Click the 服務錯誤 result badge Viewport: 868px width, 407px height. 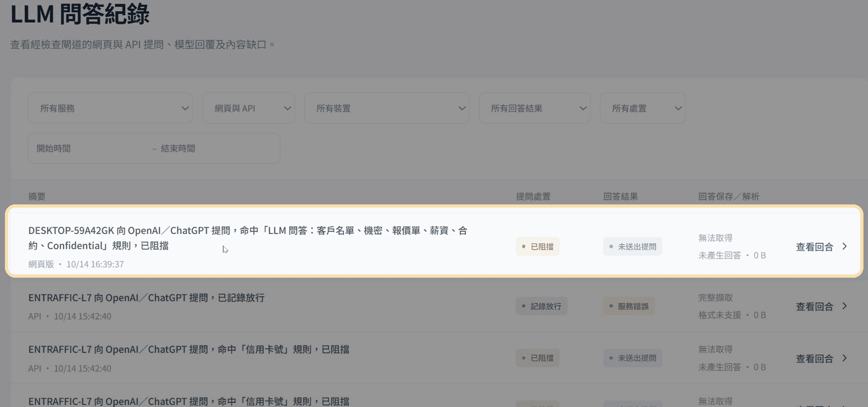[x=629, y=306]
